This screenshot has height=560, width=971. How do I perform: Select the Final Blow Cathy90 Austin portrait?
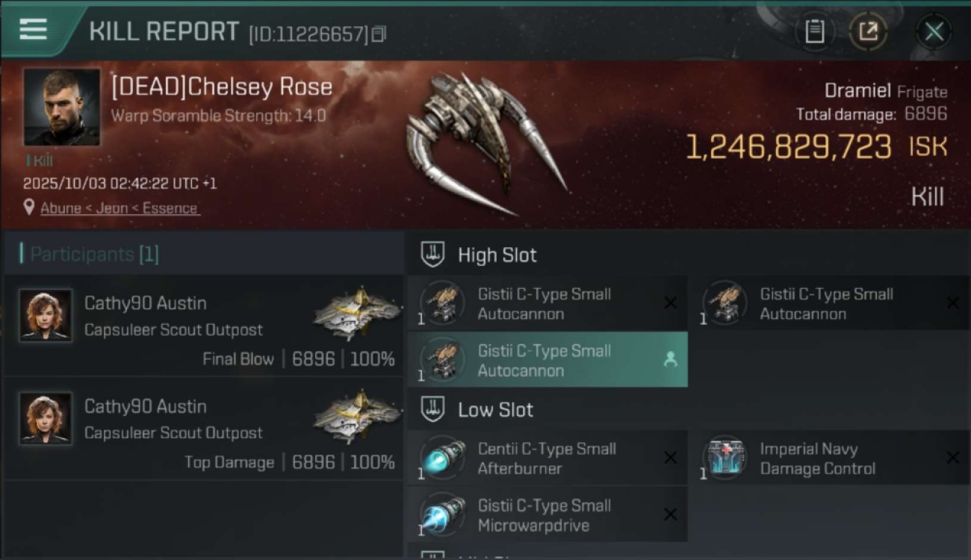click(x=46, y=315)
